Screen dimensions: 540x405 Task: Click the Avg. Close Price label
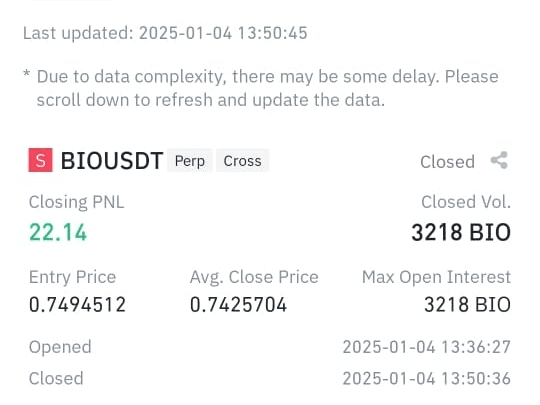(254, 277)
